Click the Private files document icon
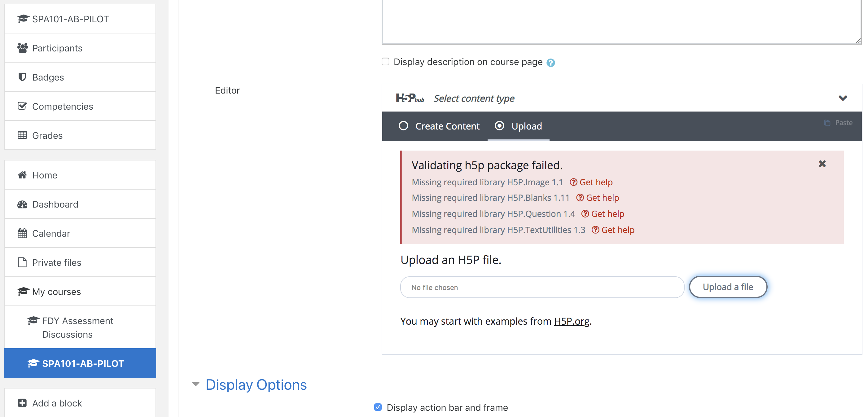This screenshot has width=868, height=417. click(x=22, y=262)
